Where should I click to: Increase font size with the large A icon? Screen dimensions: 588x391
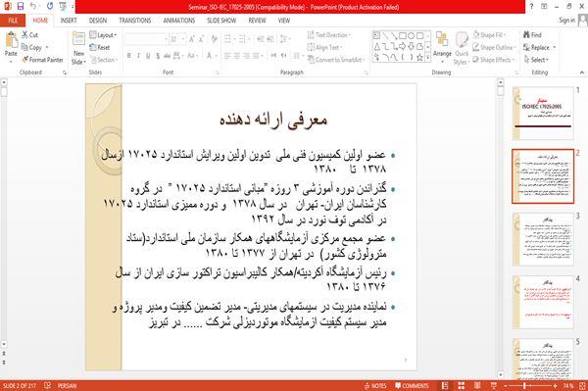tap(192, 39)
